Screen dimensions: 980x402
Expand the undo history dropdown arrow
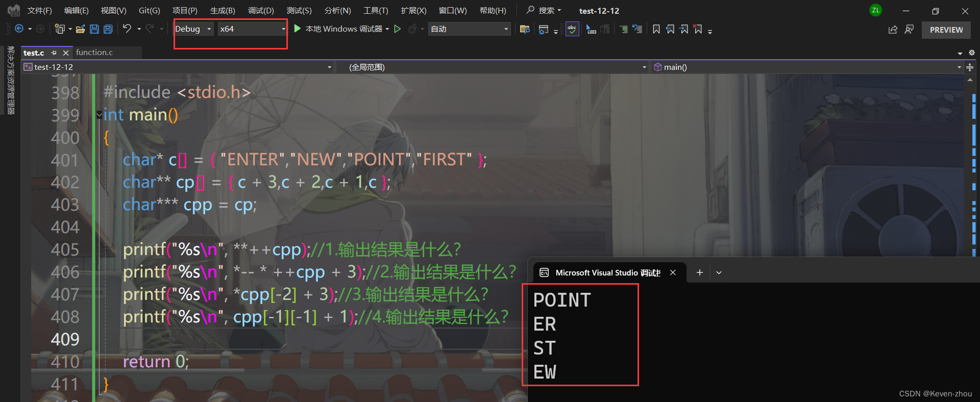[139, 29]
